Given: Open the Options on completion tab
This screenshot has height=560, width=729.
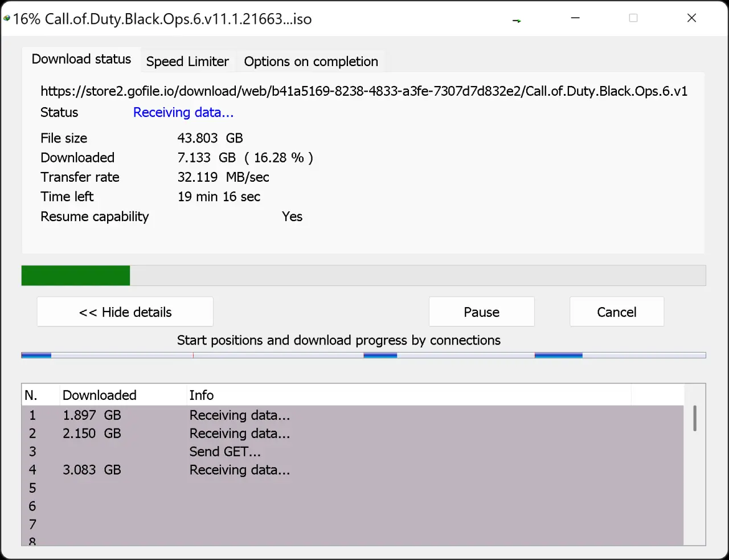Looking at the screenshot, I should [311, 61].
